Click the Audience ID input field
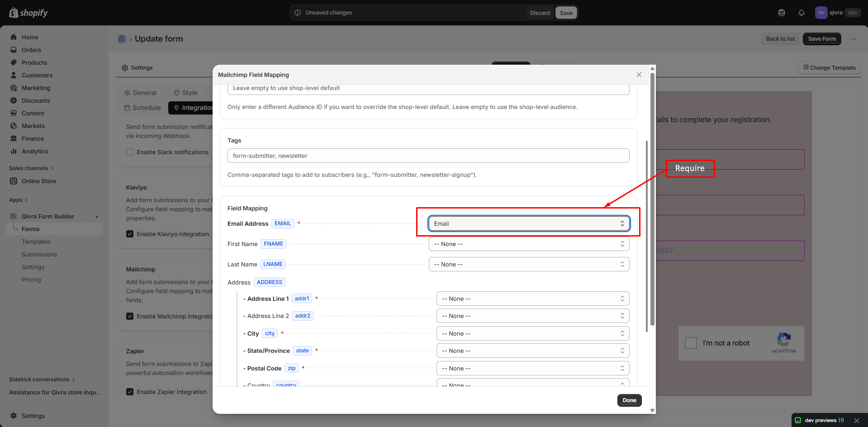868x427 pixels. (x=428, y=89)
